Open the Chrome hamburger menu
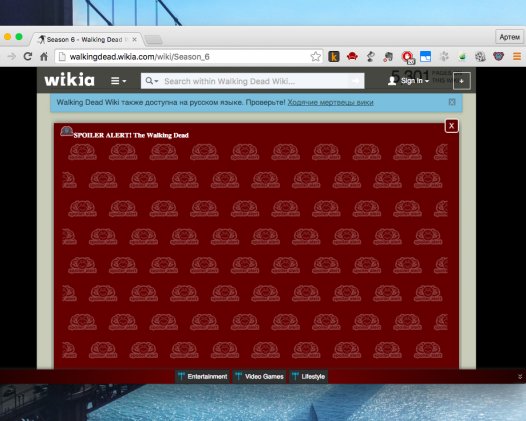The width and height of the screenshot is (526, 421). point(517,56)
